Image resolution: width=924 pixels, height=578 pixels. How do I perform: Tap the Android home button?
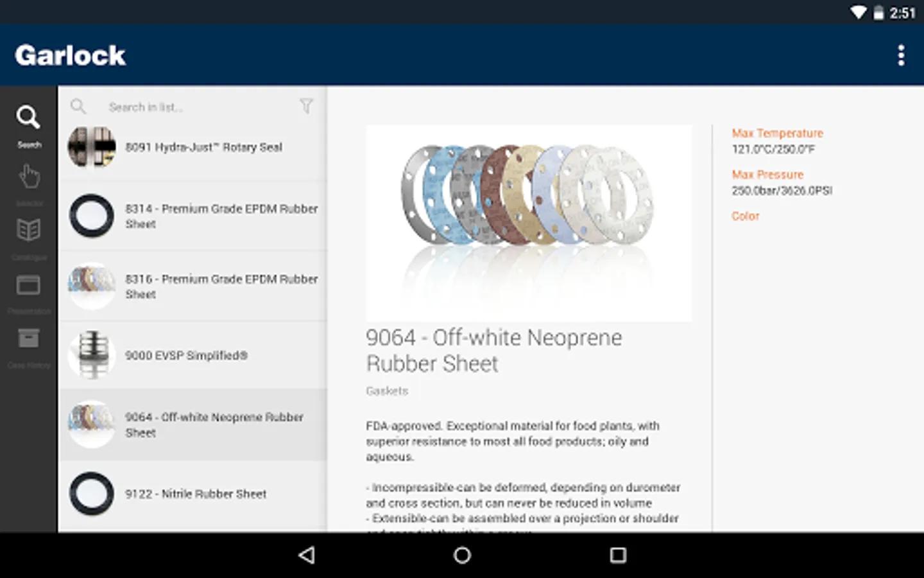coord(462,555)
